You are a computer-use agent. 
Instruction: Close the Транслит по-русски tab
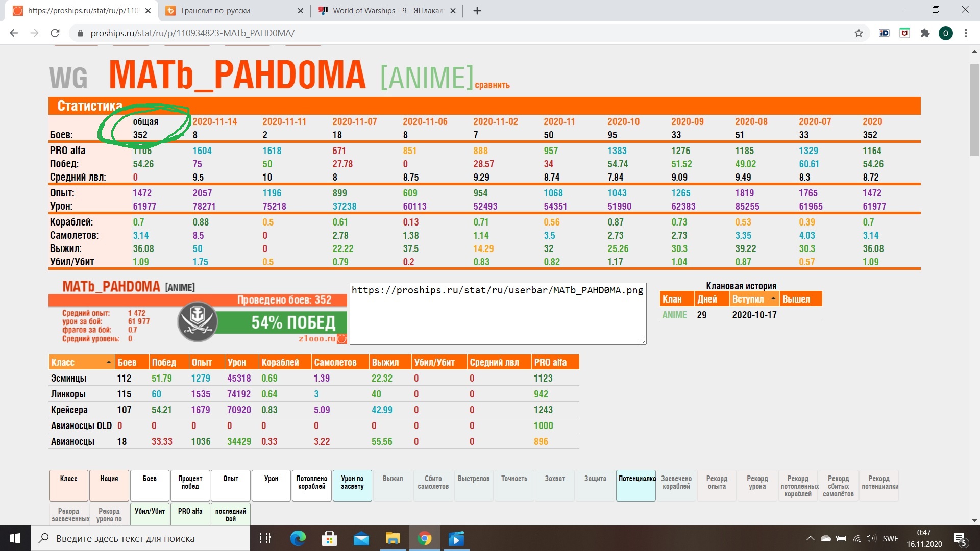click(x=300, y=11)
